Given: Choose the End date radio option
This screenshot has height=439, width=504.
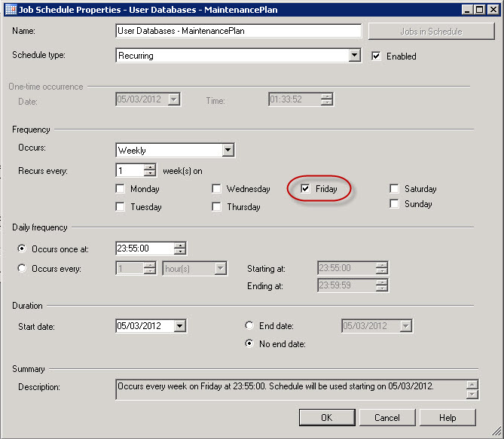Looking at the screenshot, I should coord(250,326).
